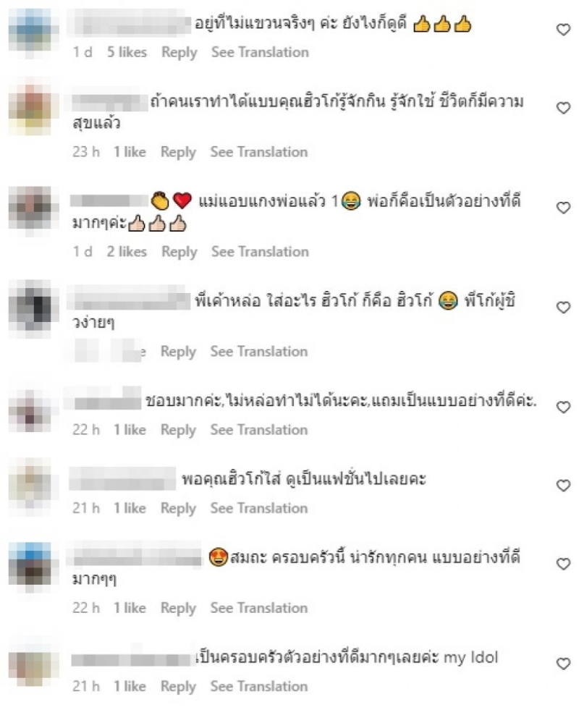
Task: Tap heart on the first 21 h comment
Action: click(x=563, y=486)
